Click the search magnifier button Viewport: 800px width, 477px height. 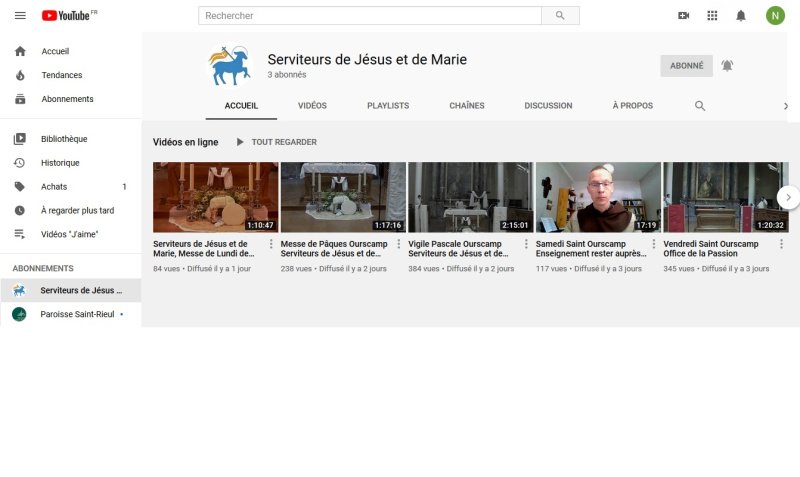pyautogui.click(x=560, y=16)
